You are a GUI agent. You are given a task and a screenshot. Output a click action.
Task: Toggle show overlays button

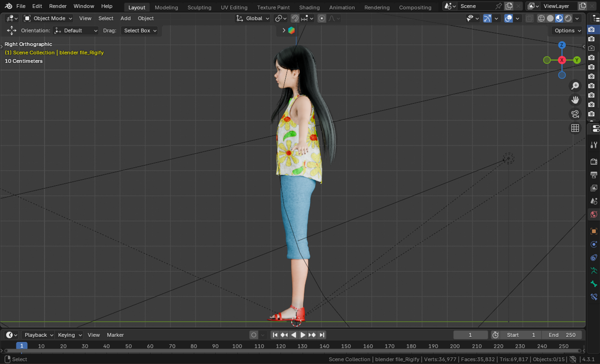coord(508,18)
